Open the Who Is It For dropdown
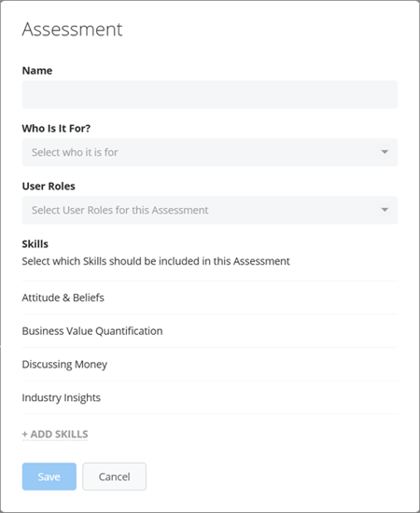The image size is (420, 513). 210,152
